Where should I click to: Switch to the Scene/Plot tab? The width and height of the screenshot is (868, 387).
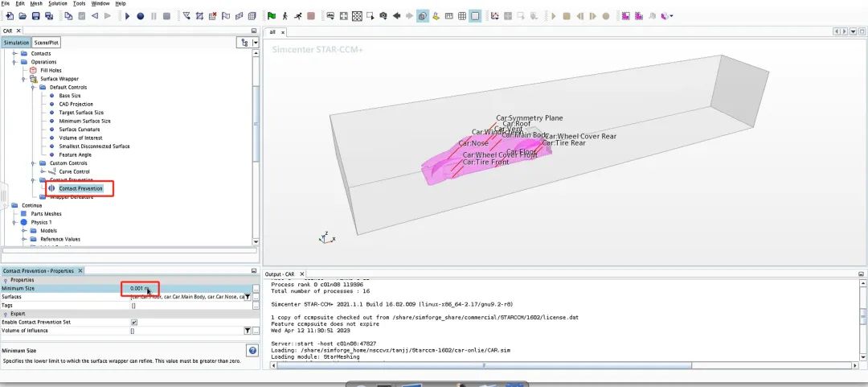click(x=46, y=42)
